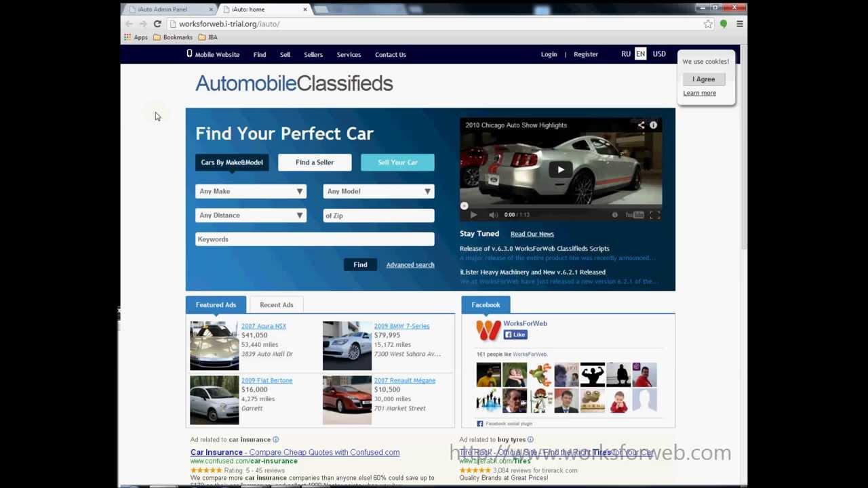Open the Chrome menu hamburger icon
This screenshot has height=488, width=868.
pyautogui.click(x=739, y=24)
